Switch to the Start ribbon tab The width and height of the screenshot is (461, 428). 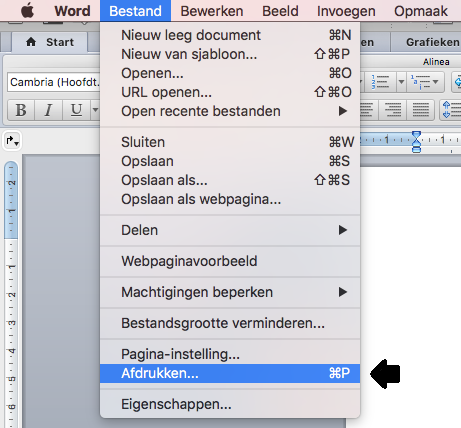tap(50, 42)
